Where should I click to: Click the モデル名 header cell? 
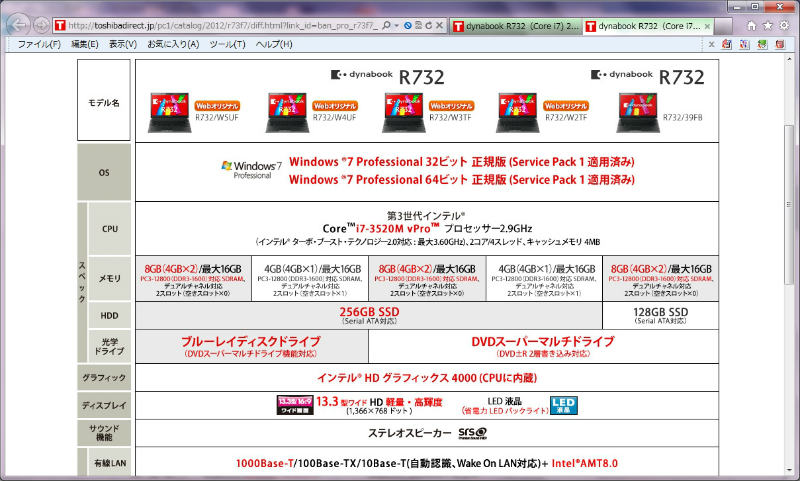(x=104, y=100)
